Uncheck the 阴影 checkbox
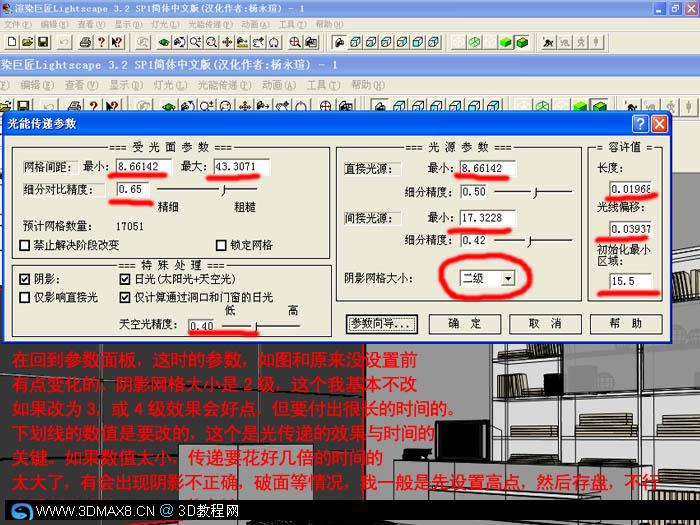The width and height of the screenshot is (700, 525). click(x=25, y=279)
